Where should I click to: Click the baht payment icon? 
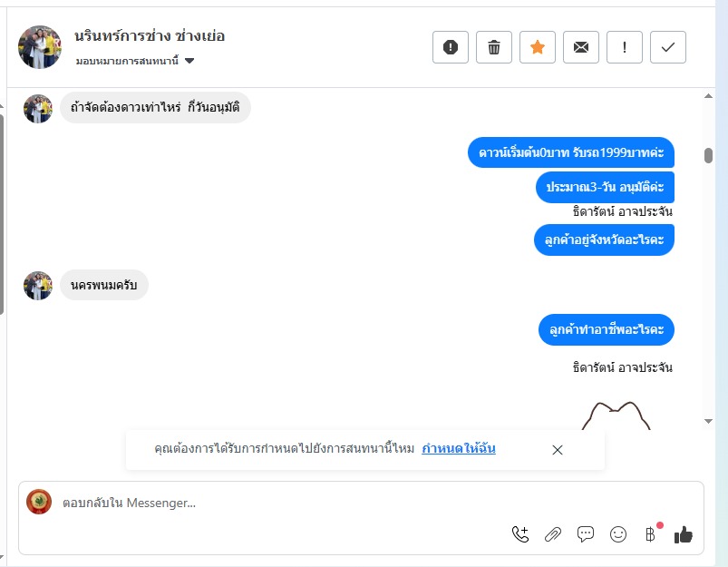(x=650, y=534)
